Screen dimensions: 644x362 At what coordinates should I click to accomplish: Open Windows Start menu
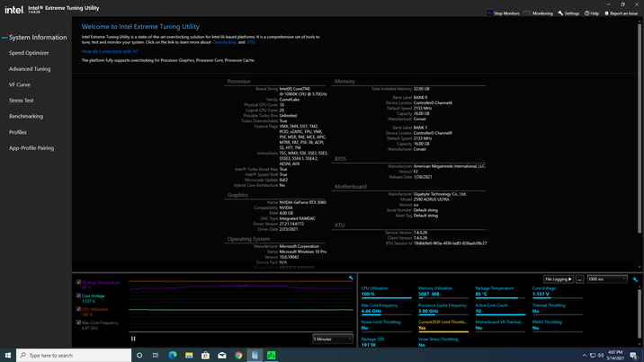coord(8,355)
